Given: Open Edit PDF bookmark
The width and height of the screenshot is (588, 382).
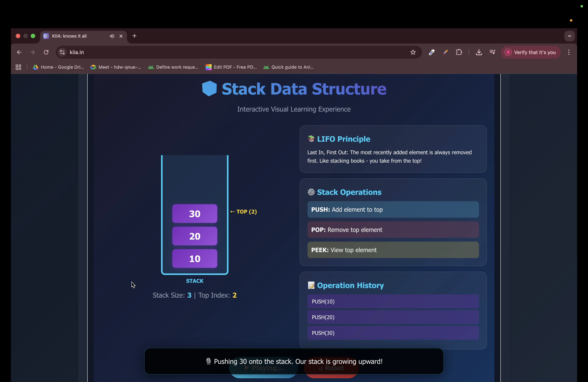Looking at the screenshot, I should tap(231, 67).
